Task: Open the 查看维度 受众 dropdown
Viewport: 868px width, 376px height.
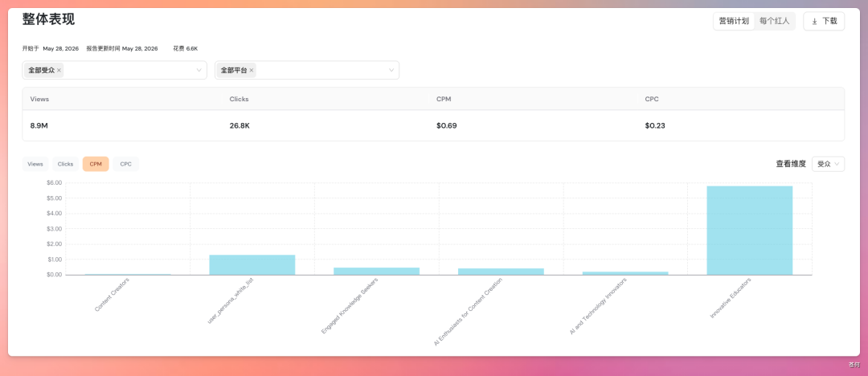Action: (828, 164)
